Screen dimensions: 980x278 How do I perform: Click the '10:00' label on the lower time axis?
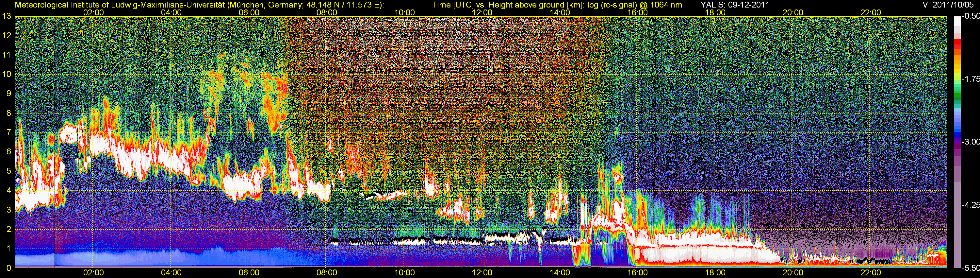(x=404, y=273)
